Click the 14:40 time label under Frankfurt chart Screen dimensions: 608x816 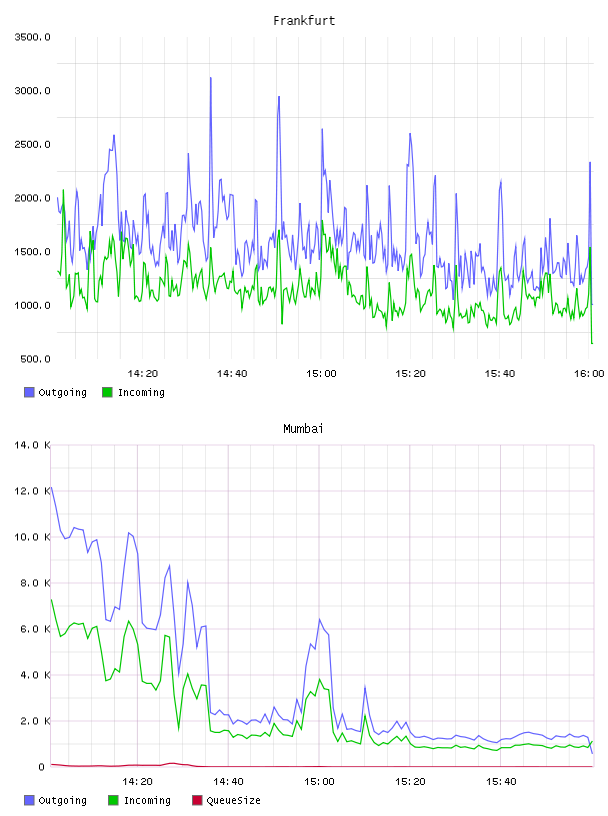point(232,374)
